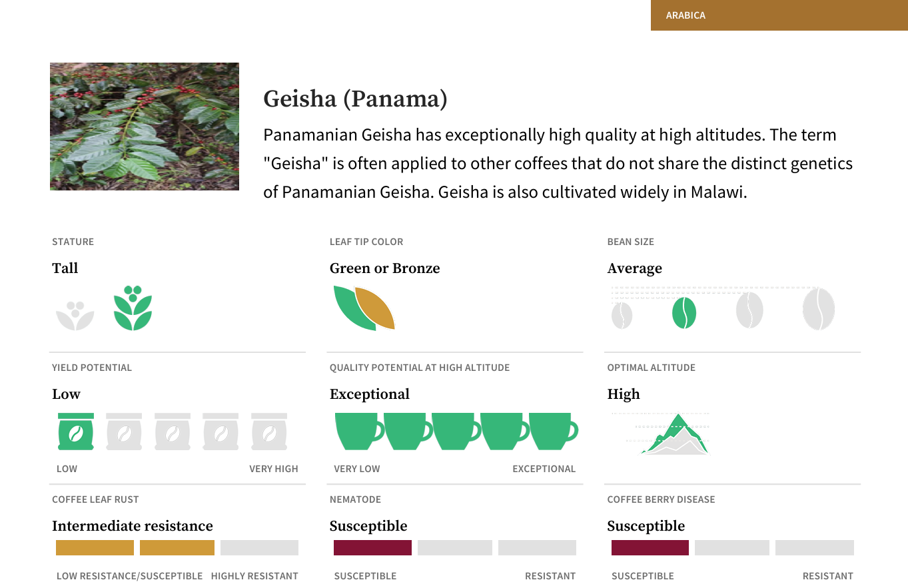908x588 pixels.
Task: Click the green tall plant stature icon
Action: pos(133,308)
